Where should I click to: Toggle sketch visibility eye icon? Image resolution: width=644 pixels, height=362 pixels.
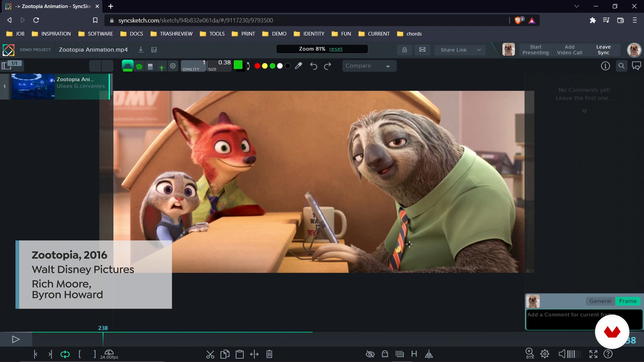pyautogui.click(x=370, y=354)
